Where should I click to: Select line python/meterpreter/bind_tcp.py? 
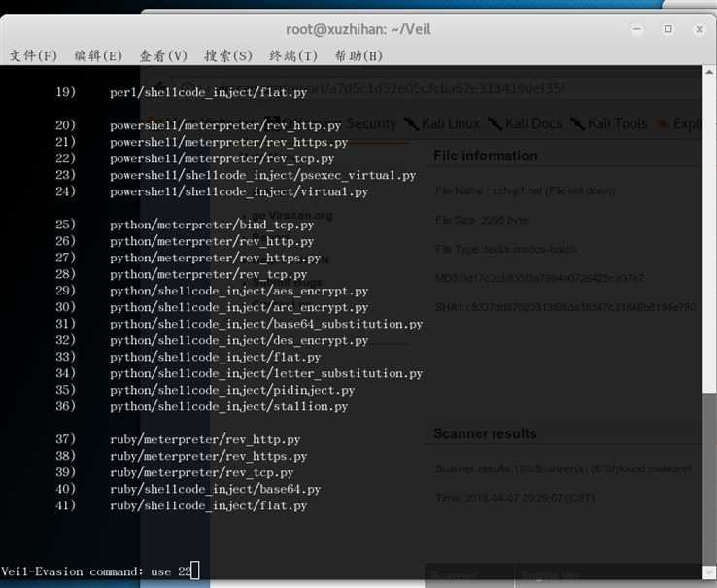point(212,225)
